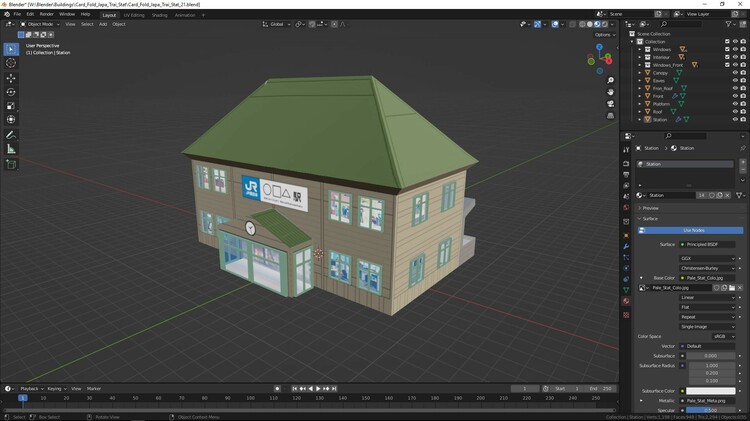The width and height of the screenshot is (750, 421).
Task: Switch to the UV Editing workspace tab
Action: pos(133,15)
